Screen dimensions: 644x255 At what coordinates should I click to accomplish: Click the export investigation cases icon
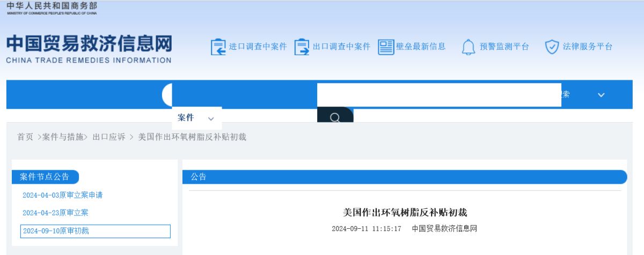(x=302, y=47)
